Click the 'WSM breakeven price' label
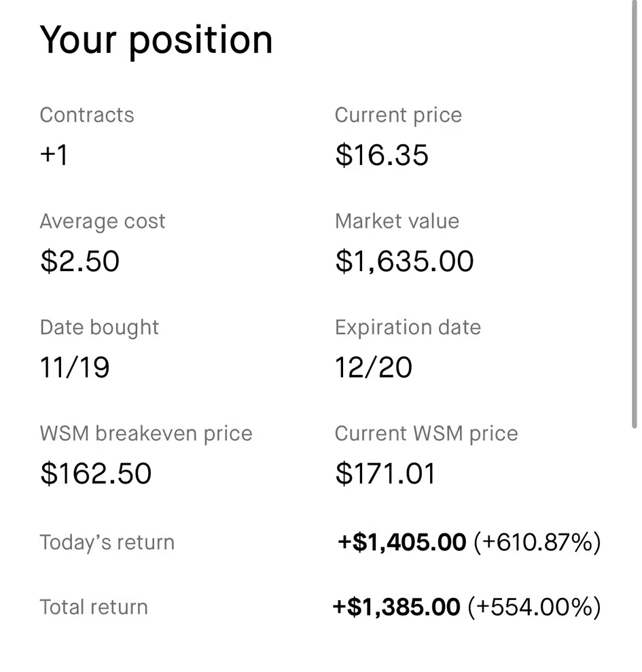642x672 pixels. tap(146, 434)
